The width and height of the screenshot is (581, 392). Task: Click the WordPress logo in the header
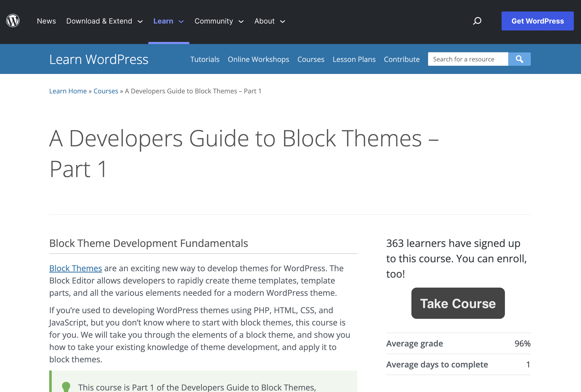[13, 21]
